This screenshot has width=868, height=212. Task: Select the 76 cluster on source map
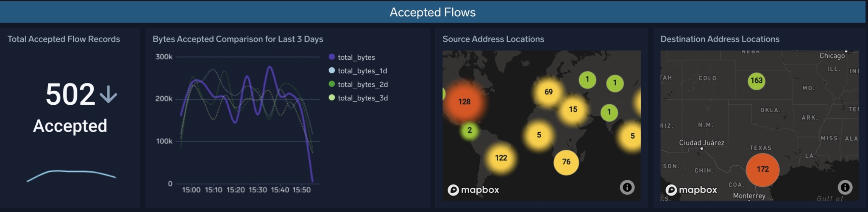pyautogui.click(x=566, y=162)
